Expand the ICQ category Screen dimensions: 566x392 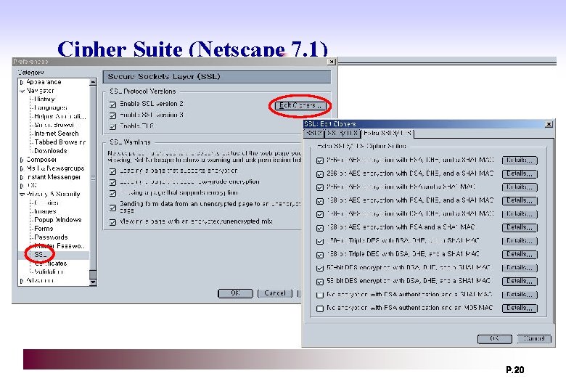coord(22,186)
